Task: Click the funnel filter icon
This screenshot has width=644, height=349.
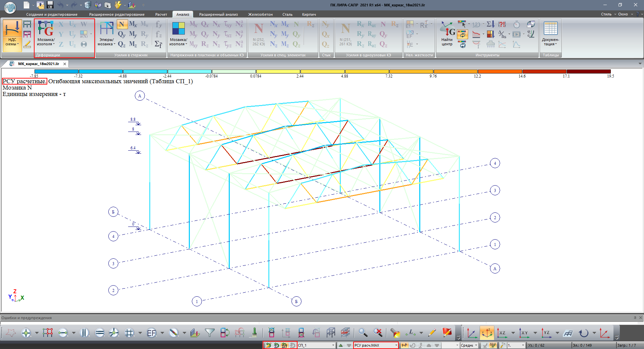Action: point(210,333)
